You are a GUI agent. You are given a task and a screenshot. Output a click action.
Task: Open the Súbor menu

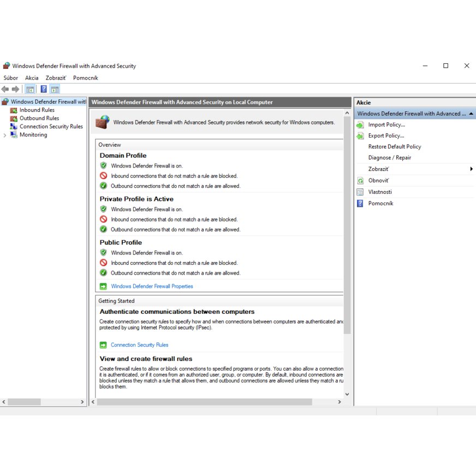coord(10,78)
